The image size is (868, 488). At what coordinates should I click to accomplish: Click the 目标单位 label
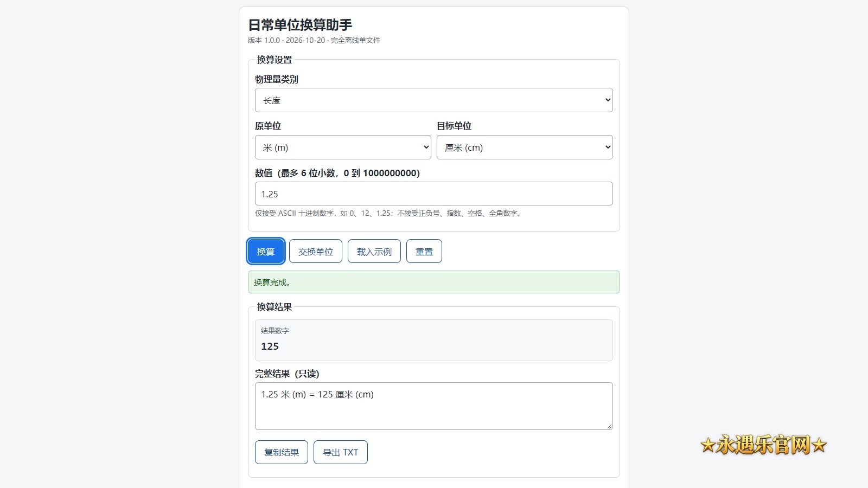[x=454, y=126]
